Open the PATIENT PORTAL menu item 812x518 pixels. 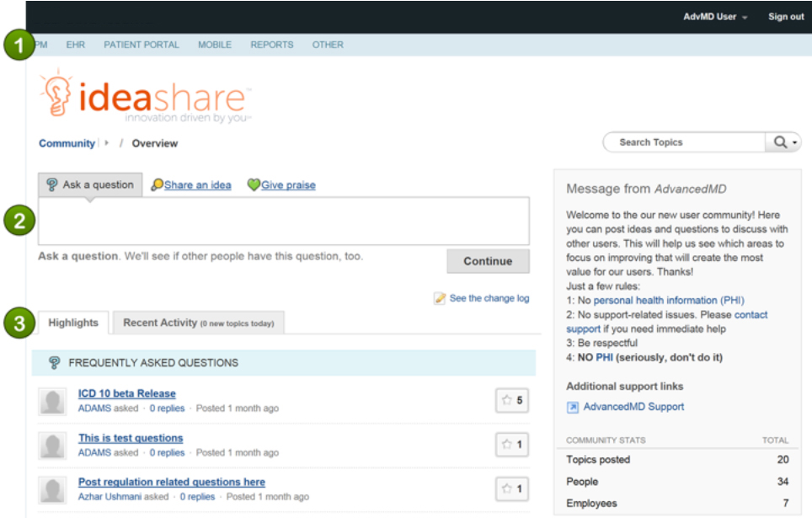(142, 45)
